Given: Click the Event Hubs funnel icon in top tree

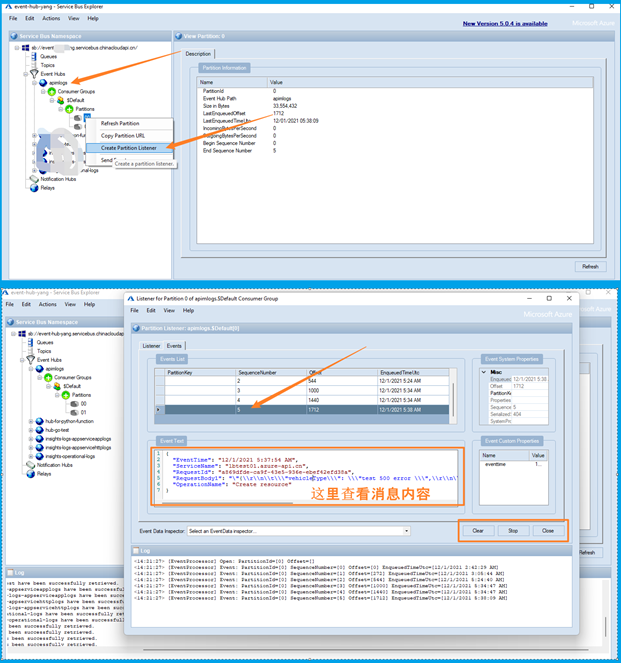Looking at the screenshot, I should (33, 74).
